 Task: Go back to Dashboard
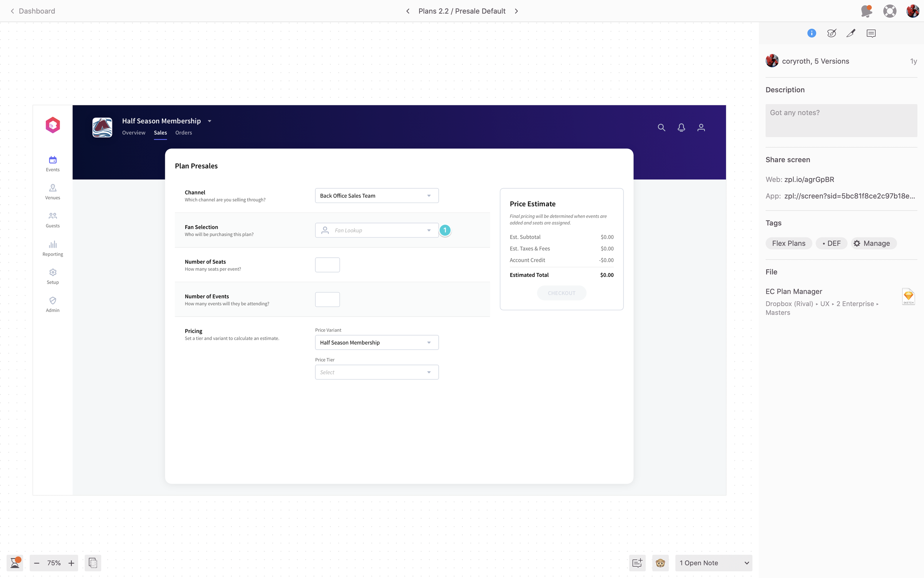pyautogui.click(x=33, y=11)
